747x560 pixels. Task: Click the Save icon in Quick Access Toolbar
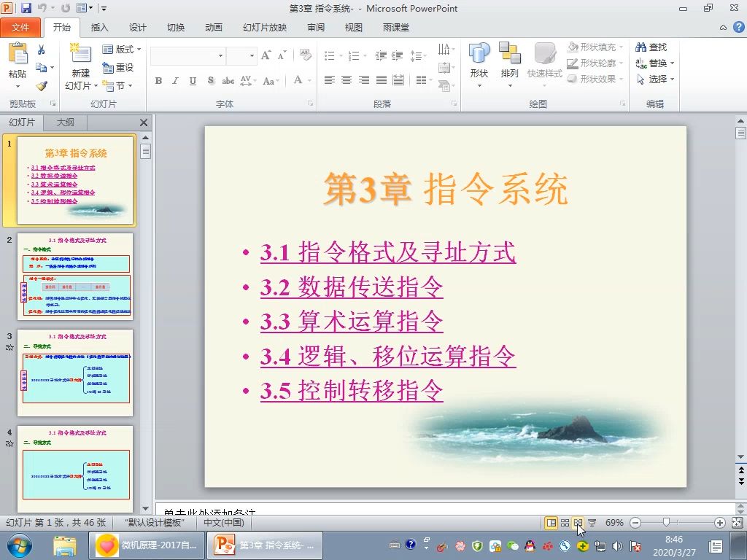click(27, 7)
